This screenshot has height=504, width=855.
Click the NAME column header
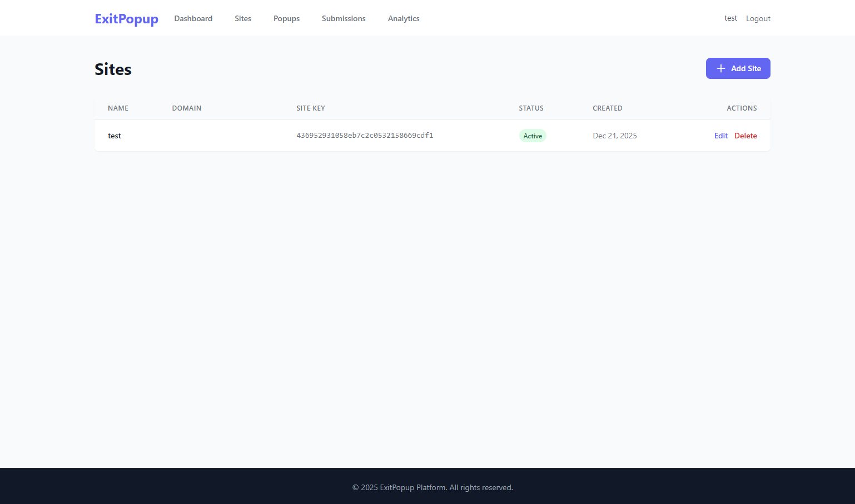click(118, 108)
